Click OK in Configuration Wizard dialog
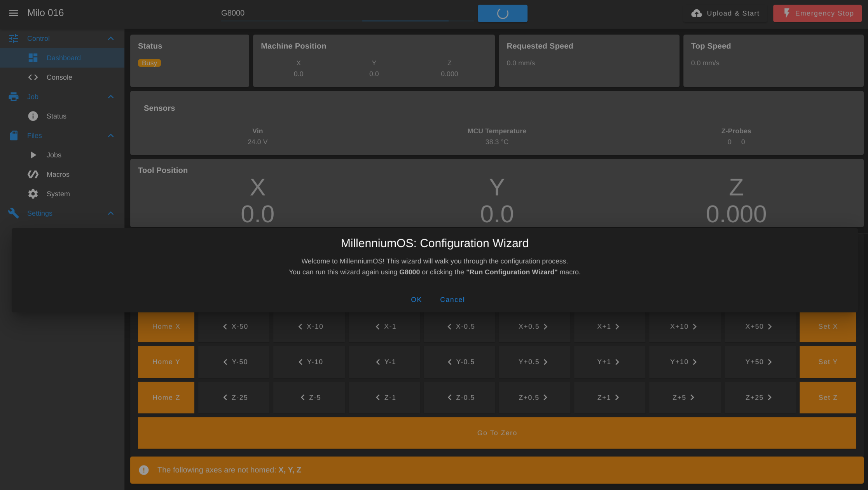Viewport: 868px width, 490px height. [x=416, y=300]
